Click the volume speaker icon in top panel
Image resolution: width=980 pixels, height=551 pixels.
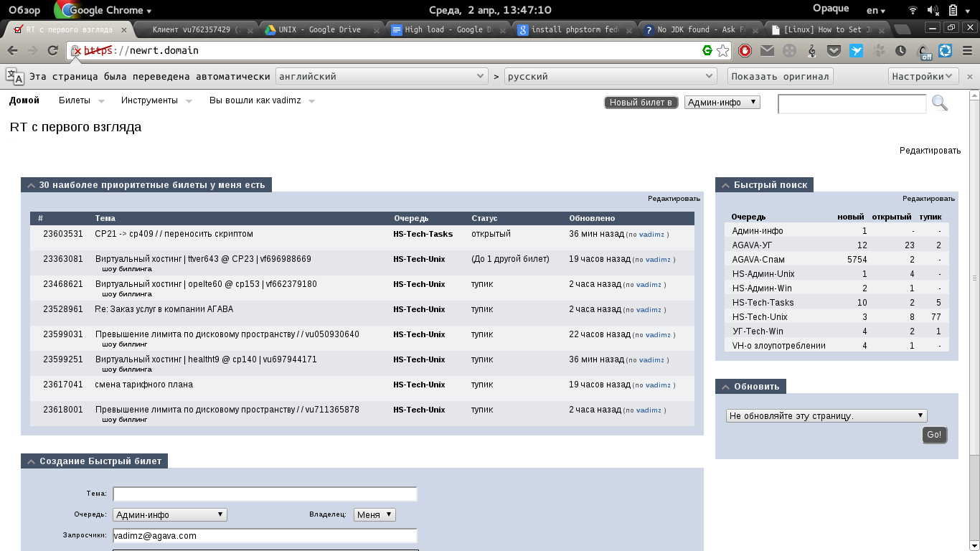pyautogui.click(x=933, y=10)
